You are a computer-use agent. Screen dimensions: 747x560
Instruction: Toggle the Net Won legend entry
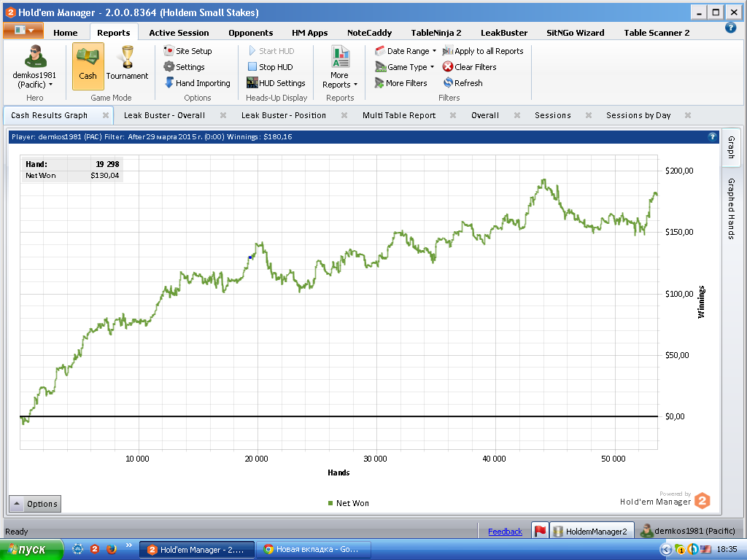[348, 503]
